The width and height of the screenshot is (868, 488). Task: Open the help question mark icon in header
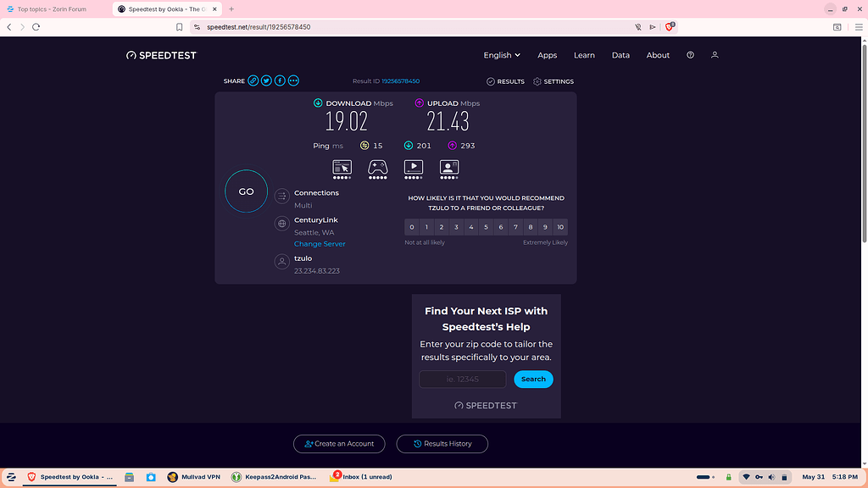(690, 55)
